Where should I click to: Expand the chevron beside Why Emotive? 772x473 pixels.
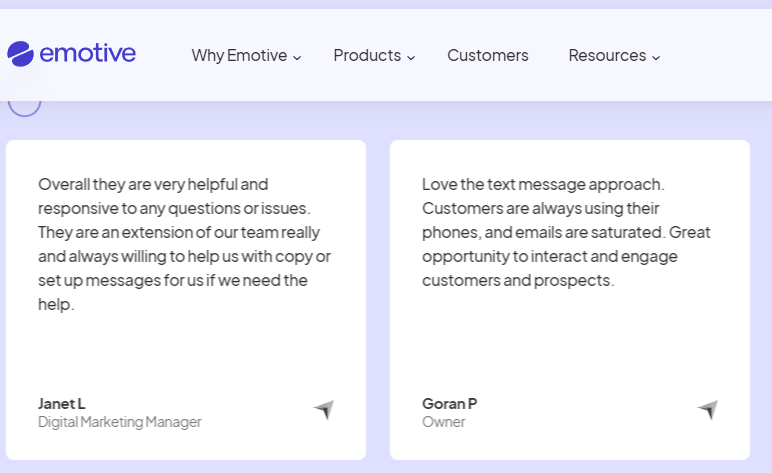point(297,58)
